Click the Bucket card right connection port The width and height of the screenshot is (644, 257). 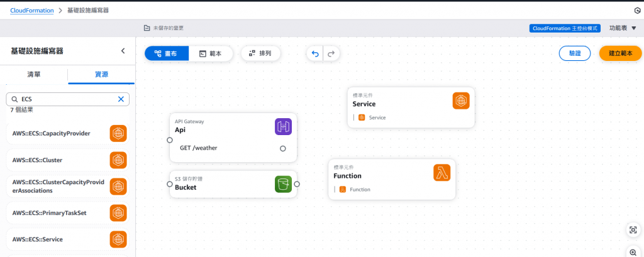(297, 184)
